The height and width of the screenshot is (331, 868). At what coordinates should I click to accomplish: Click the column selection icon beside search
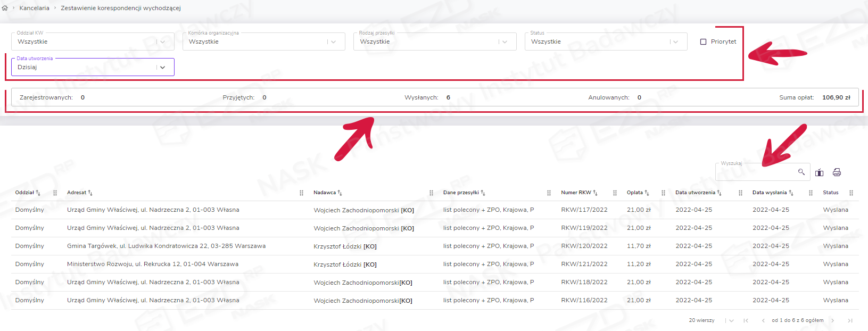820,172
